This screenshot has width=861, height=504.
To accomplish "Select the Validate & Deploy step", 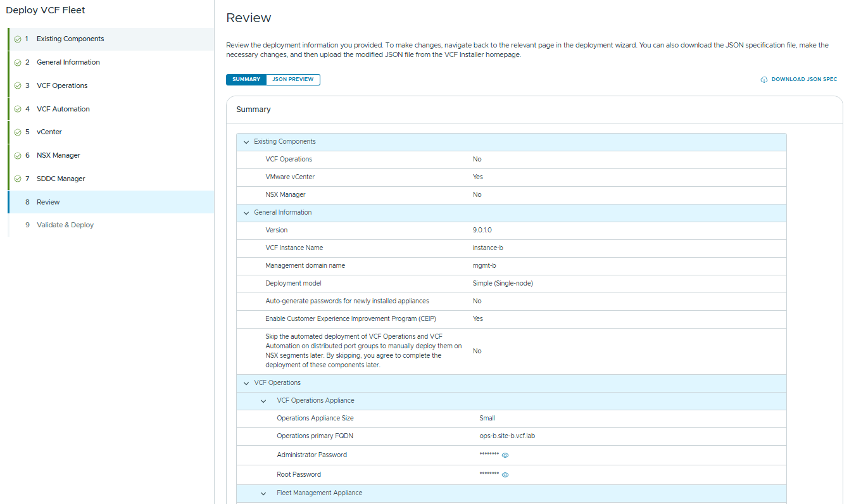I will click(65, 225).
